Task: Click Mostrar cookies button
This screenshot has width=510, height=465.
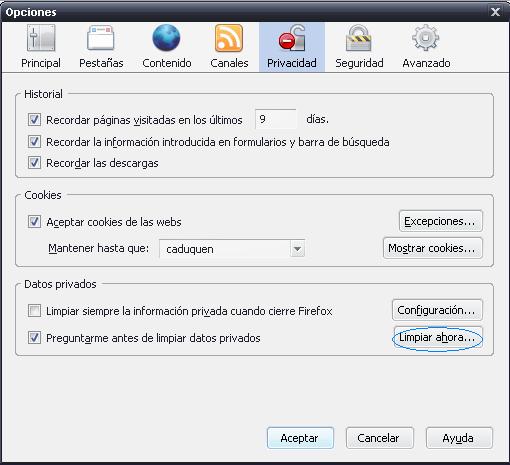Action: click(433, 248)
